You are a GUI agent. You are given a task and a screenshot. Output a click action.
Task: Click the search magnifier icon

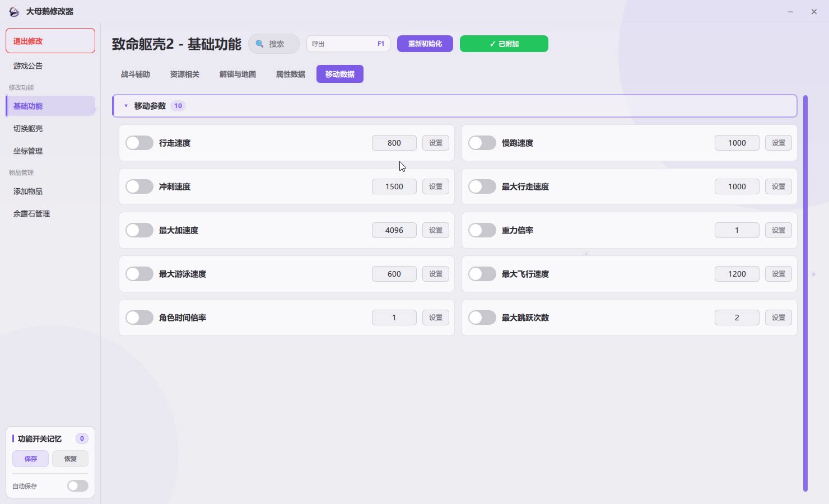[x=260, y=44]
